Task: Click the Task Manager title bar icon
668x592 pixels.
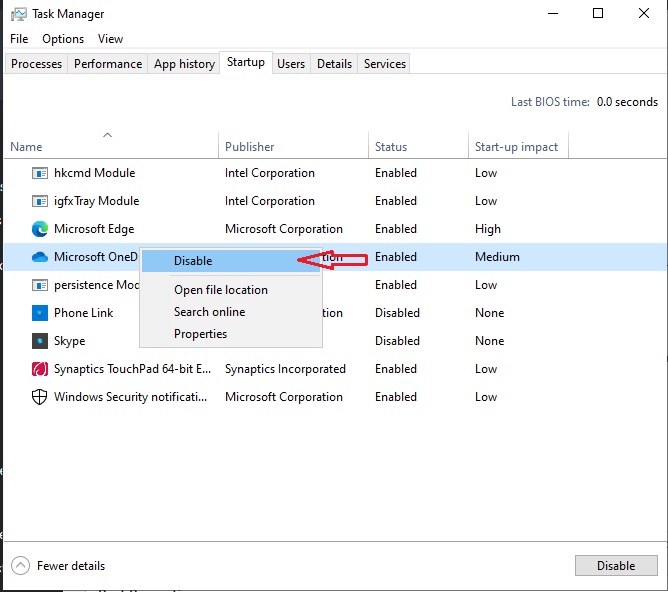Action: point(18,14)
